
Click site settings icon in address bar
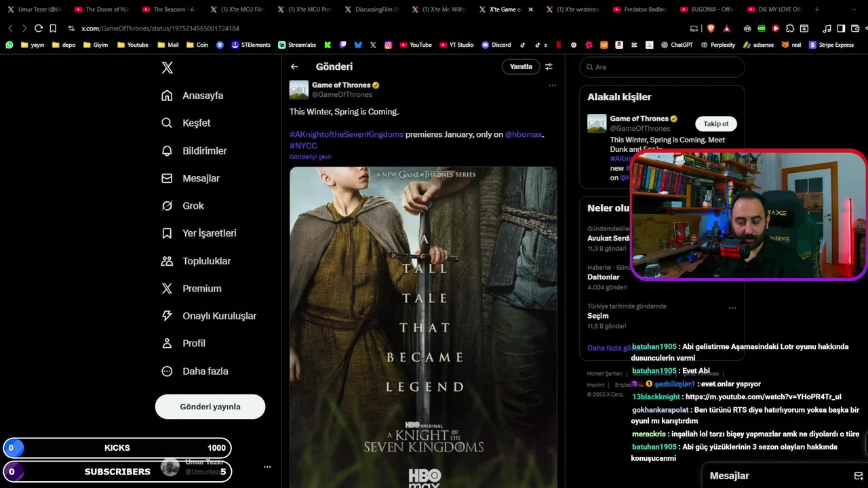[71, 28]
